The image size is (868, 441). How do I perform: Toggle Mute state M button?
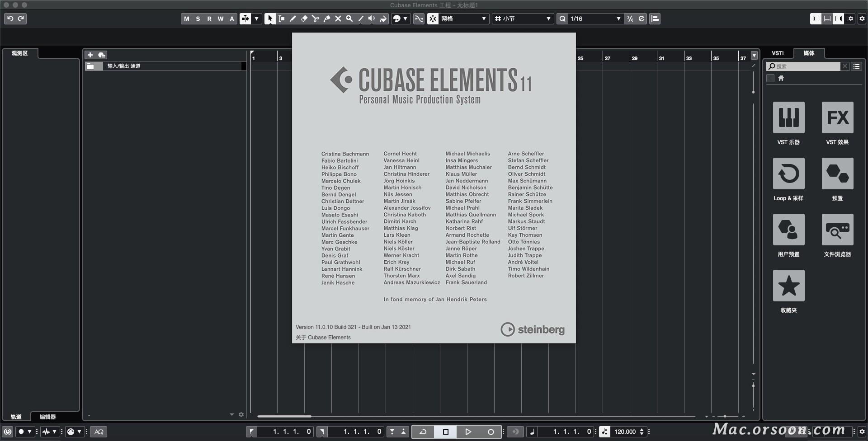[186, 19]
